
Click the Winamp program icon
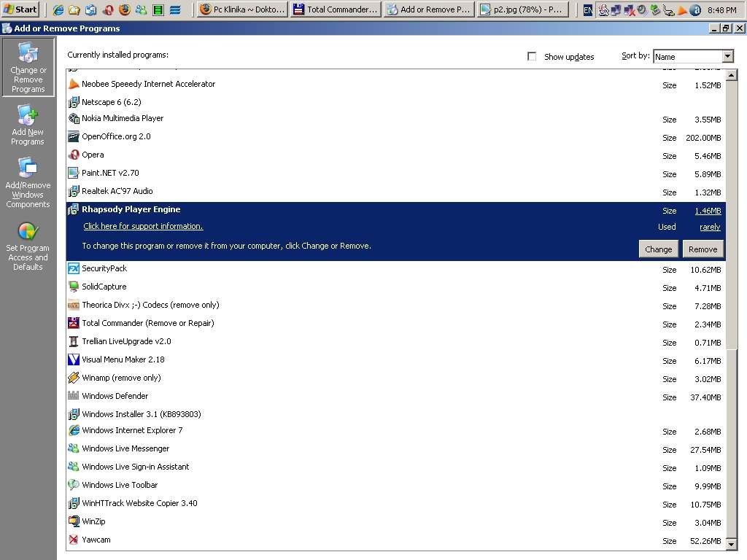tap(74, 378)
